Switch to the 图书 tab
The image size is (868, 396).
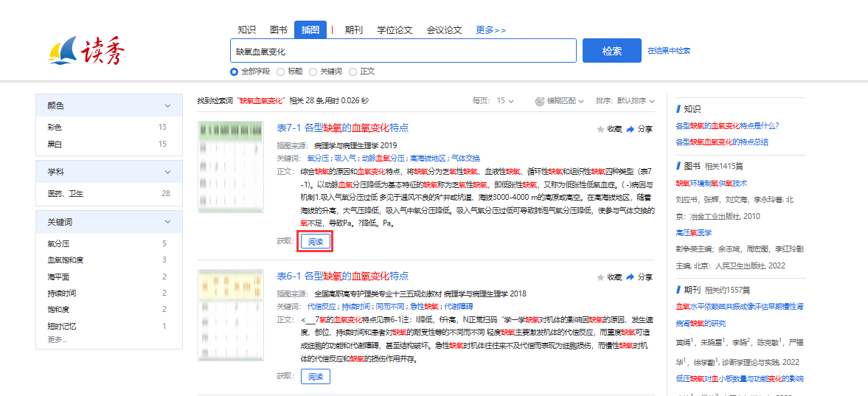coord(278,29)
